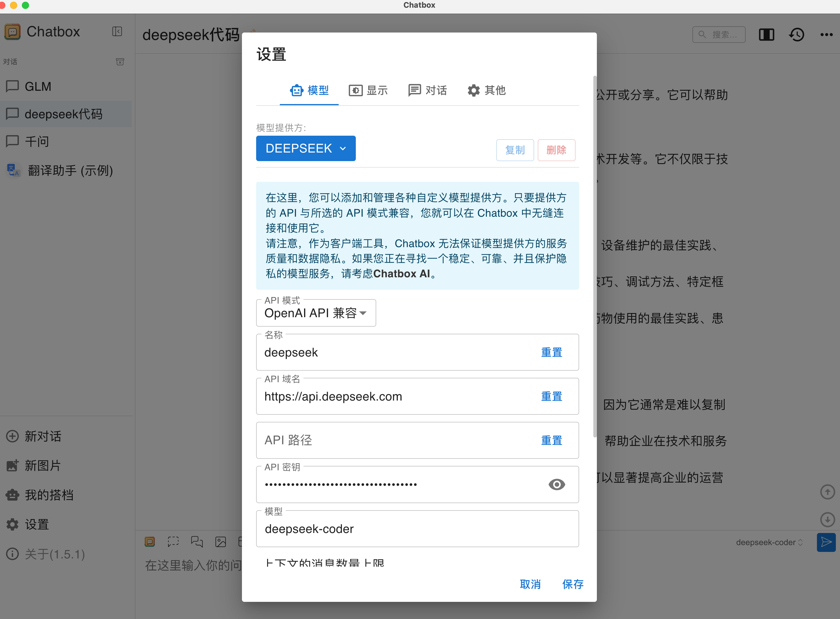Expand the API 模式 dropdown
This screenshot has height=619, width=840.
pyautogui.click(x=316, y=313)
